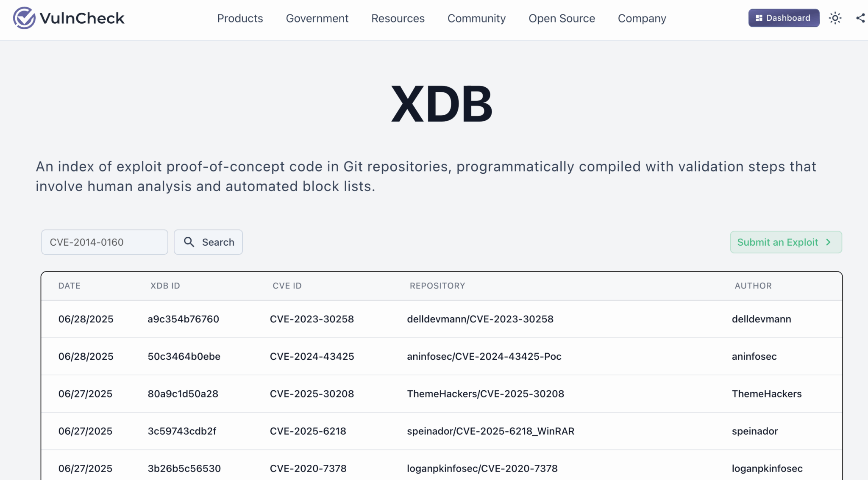868x480 pixels.
Task: Open XDB entry a9c354b76760
Action: tap(183, 319)
